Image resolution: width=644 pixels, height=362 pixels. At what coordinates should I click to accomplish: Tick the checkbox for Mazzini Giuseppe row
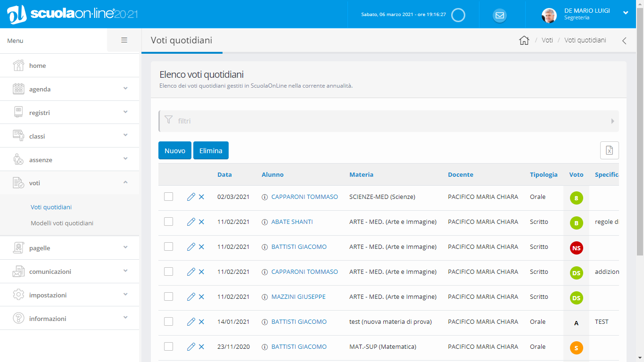(x=168, y=296)
